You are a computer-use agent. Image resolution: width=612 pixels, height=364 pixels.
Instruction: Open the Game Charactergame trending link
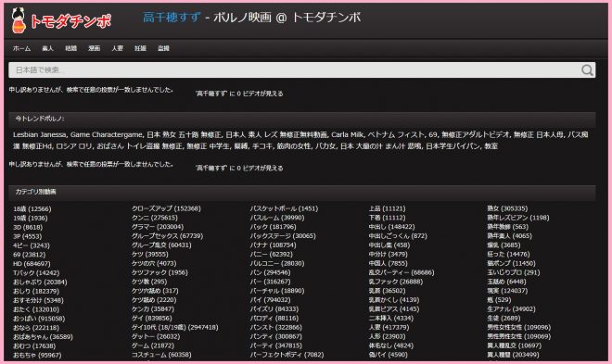[106, 135]
